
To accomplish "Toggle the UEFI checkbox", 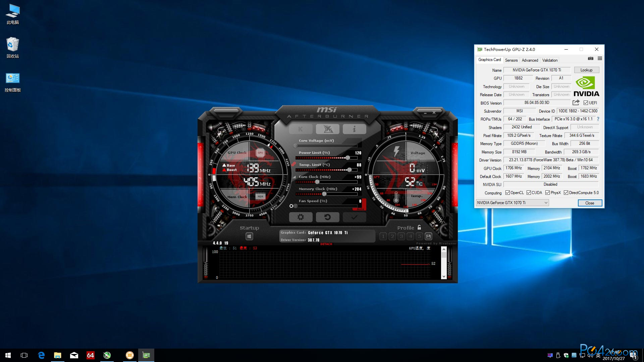I will 586,103.
